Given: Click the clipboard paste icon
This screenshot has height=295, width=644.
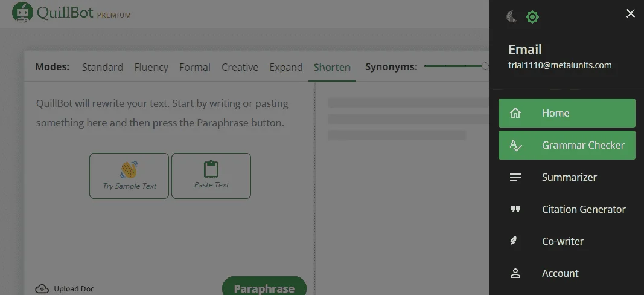Looking at the screenshot, I should click(211, 169).
